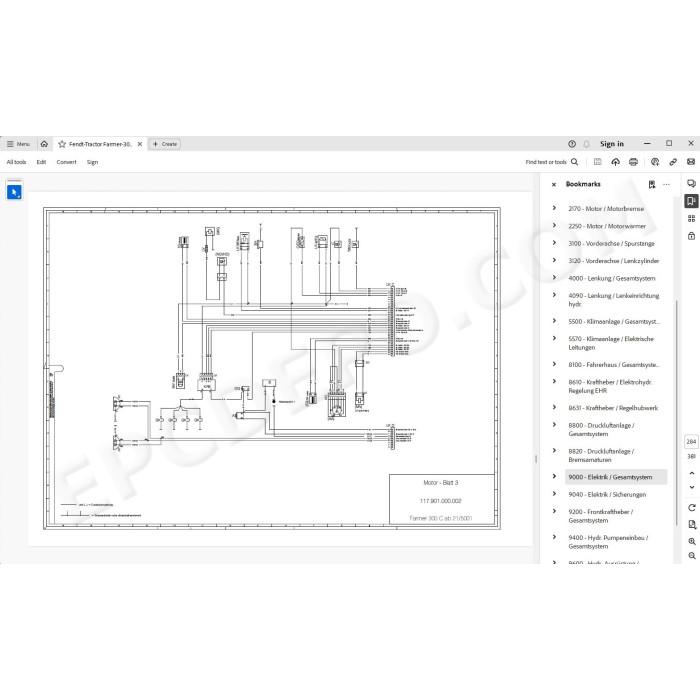
Task: Open the Edit menu
Action: (42, 162)
